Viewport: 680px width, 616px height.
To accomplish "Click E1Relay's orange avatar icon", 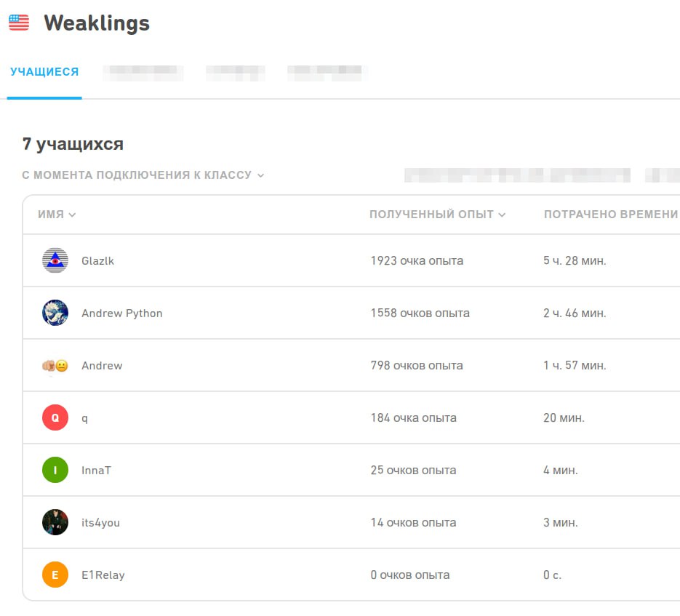I will 55,575.
